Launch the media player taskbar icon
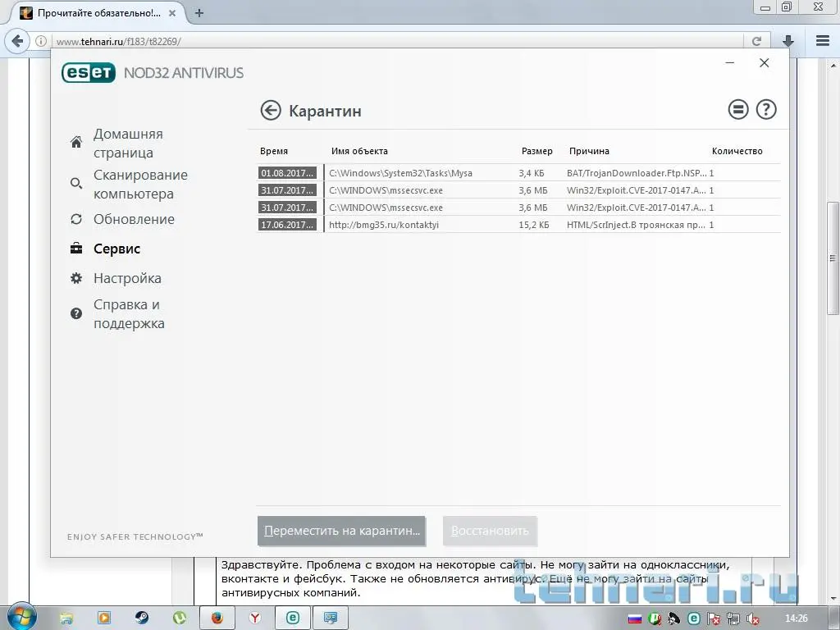840x630 pixels. click(104, 619)
